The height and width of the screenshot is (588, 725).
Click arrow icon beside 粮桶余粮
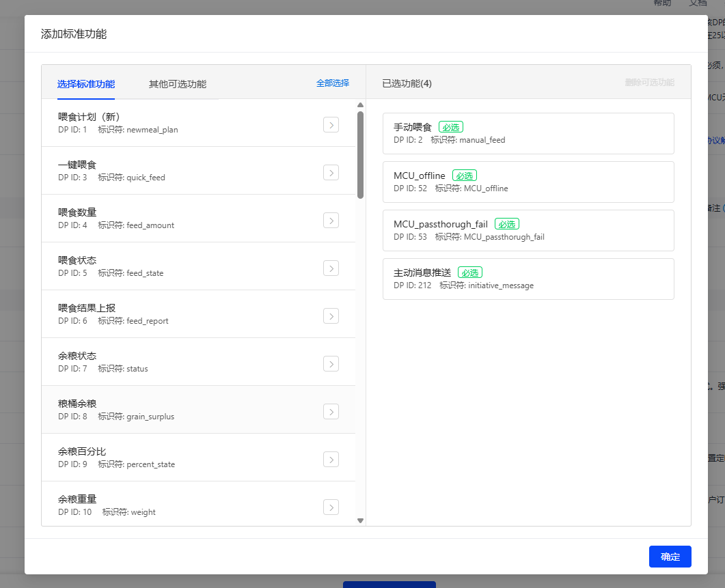coord(331,411)
